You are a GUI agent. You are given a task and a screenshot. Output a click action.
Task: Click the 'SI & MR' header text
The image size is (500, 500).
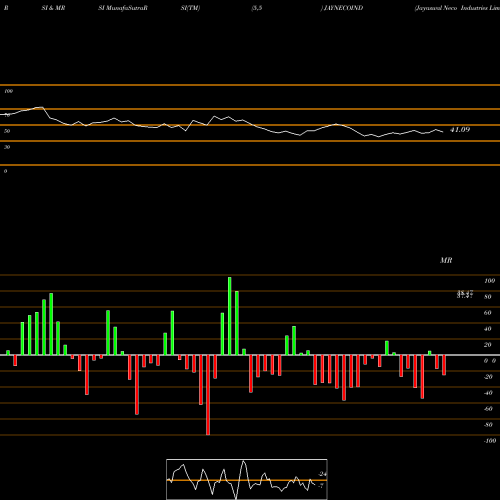[x=53, y=8]
